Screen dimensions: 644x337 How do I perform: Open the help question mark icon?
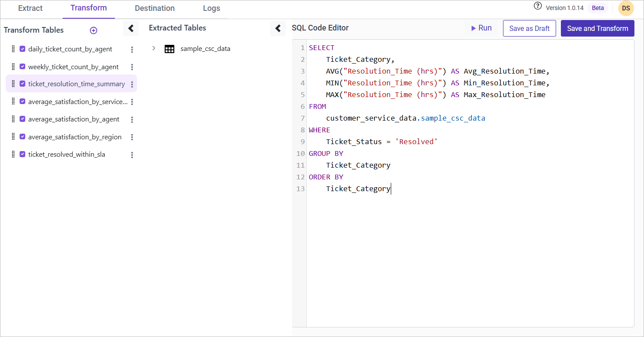(538, 7)
